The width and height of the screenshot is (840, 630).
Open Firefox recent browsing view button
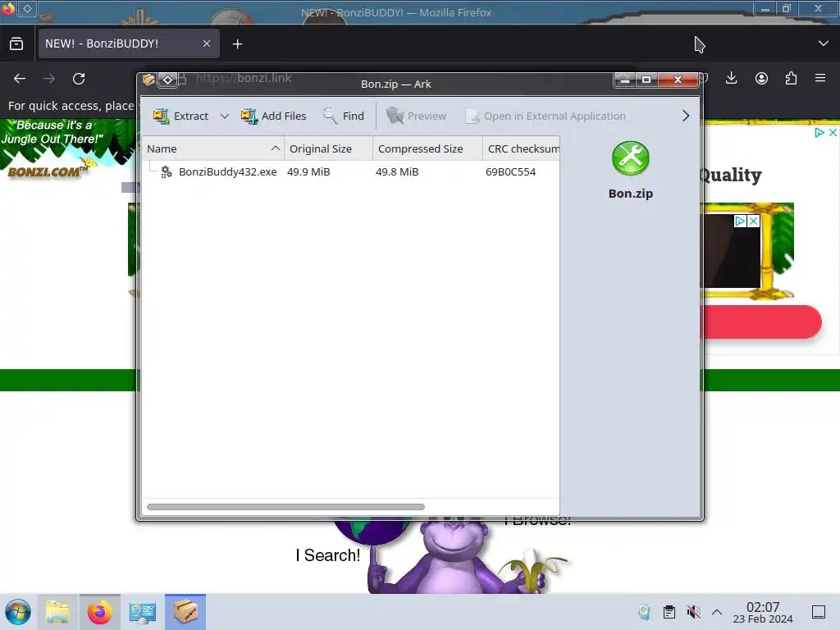(x=16, y=44)
